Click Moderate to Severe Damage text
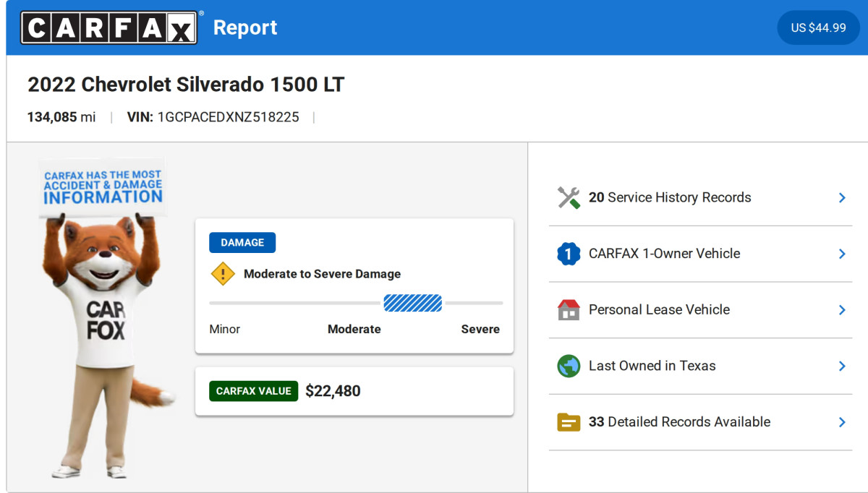This screenshot has width=868, height=493. [x=322, y=274]
